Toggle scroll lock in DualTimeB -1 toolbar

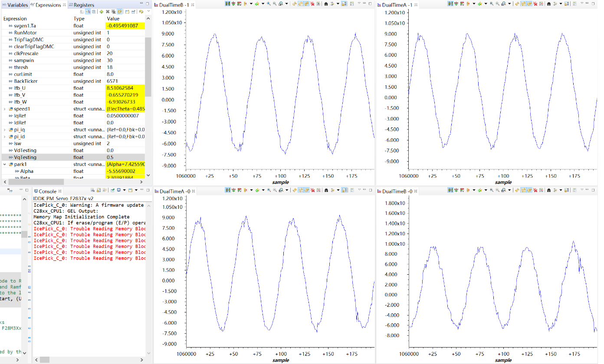tap(344, 4)
